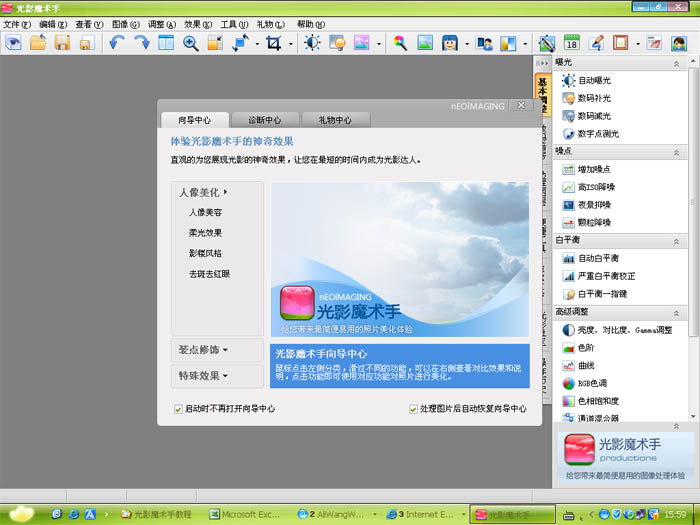Screen dimensions: 700x525
Task: Click the colorful magnifier icon in toolbar
Action: [x=400, y=43]
